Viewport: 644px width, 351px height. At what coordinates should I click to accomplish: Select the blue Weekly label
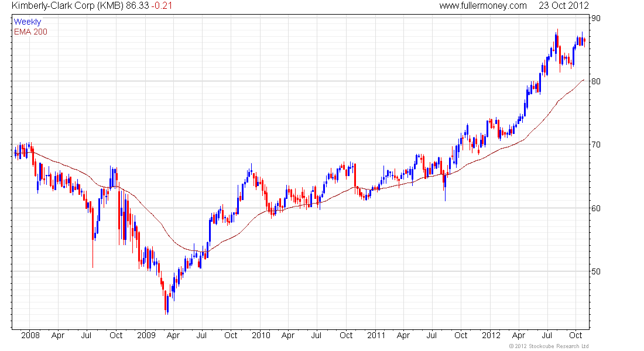[x=28, y=22]
